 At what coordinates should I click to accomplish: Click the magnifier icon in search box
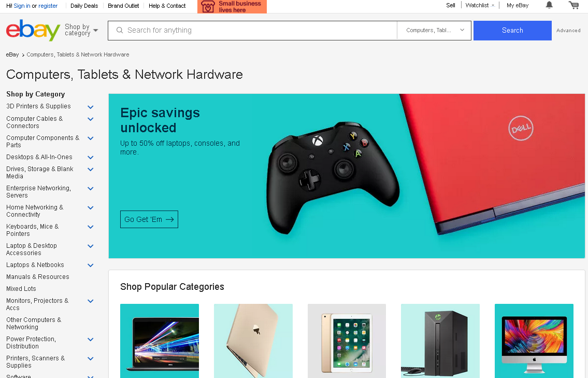tap(120, 30)
